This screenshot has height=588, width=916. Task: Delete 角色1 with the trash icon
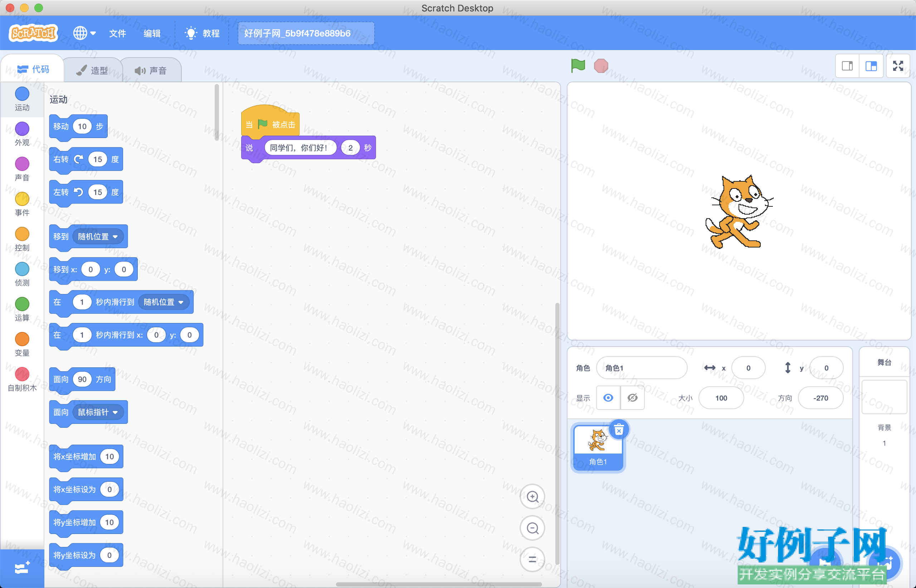(619, 430)
